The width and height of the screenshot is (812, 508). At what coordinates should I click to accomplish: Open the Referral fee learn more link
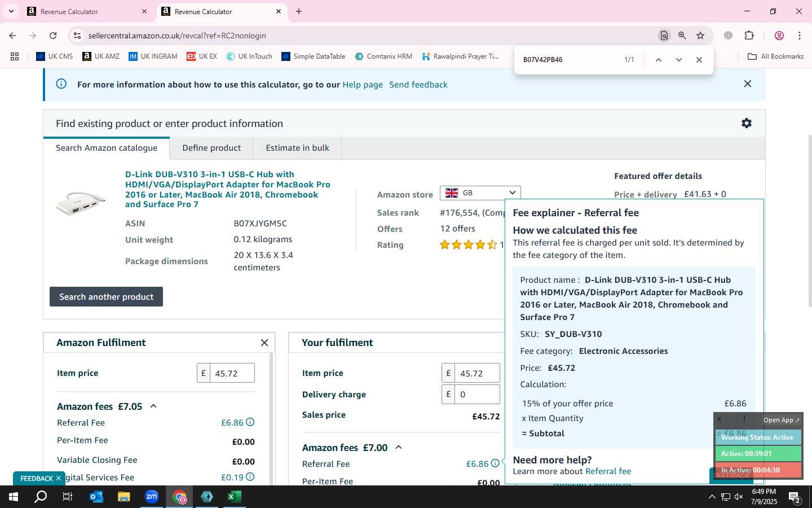coord(608,471)
